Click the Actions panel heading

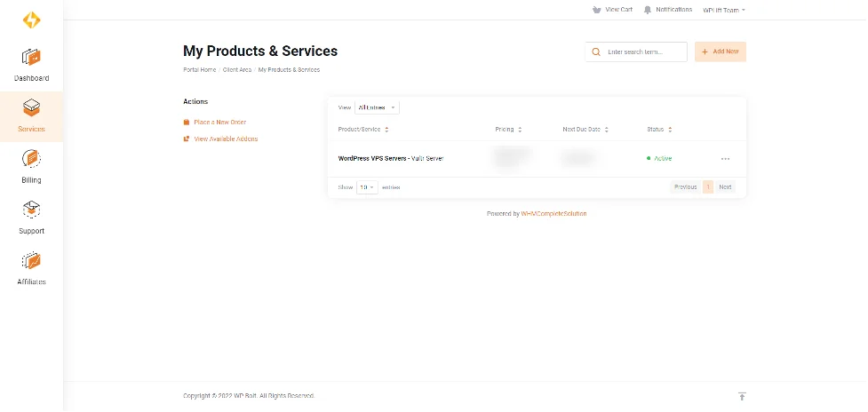195,102
